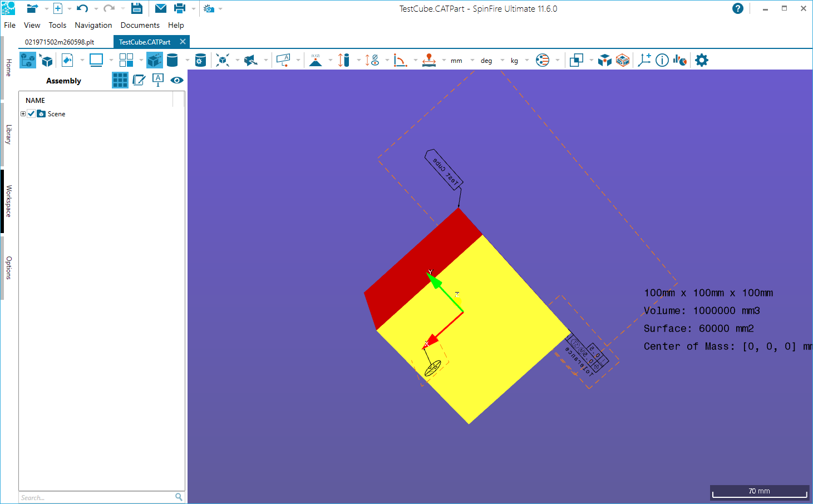Screen dimensions: 813x504
Task: Open the Library side panel
Action: click(8, 135)
